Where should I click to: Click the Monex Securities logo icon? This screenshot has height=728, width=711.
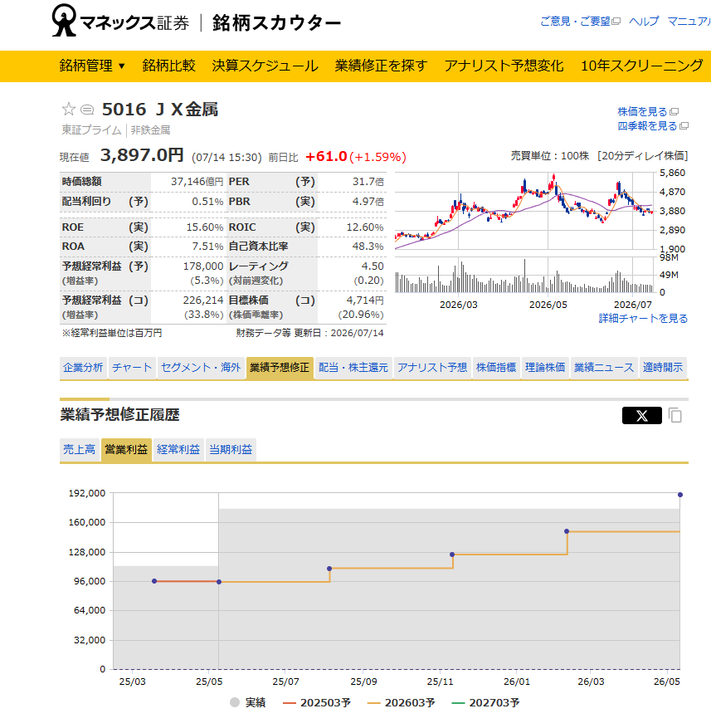point(64,21)
